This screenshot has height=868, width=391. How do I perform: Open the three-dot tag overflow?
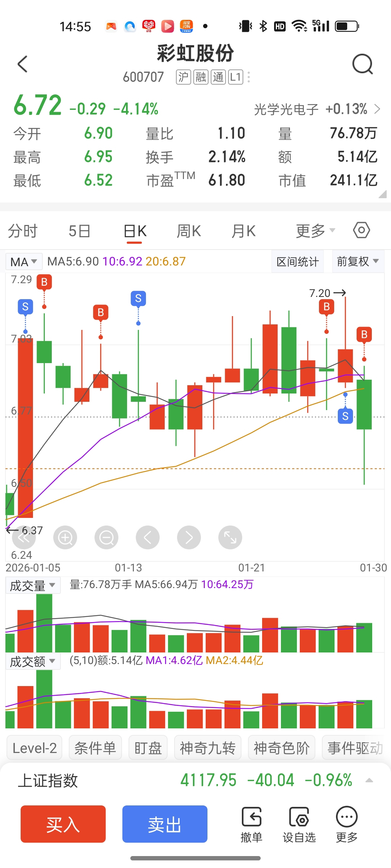click(249, 77)
